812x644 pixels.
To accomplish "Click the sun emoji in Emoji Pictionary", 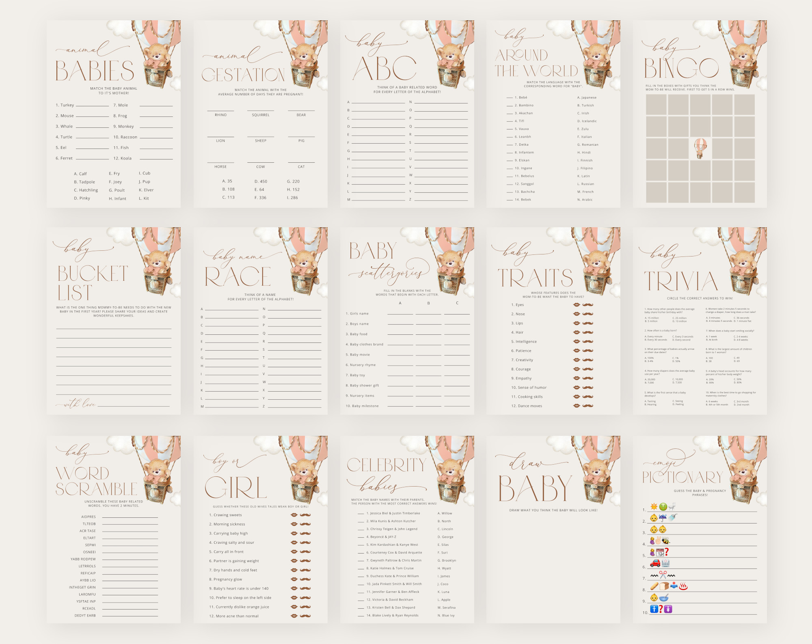I will point(654,506).
